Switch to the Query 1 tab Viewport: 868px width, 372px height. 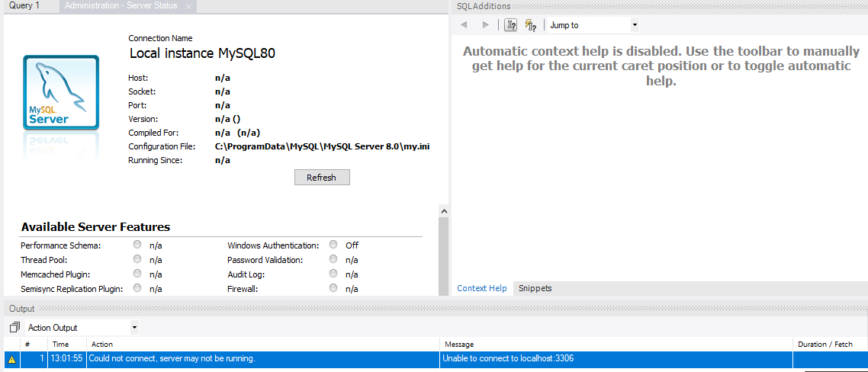[24, 5]
